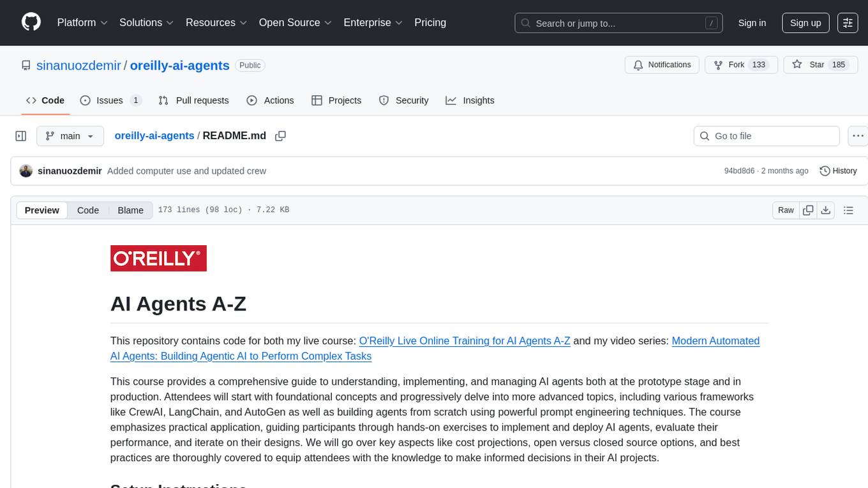Screen dimensions: 868x488
Task: Click the '173 lines (98 loc) · 7.22 KB' text
Action: coord(223,210)
